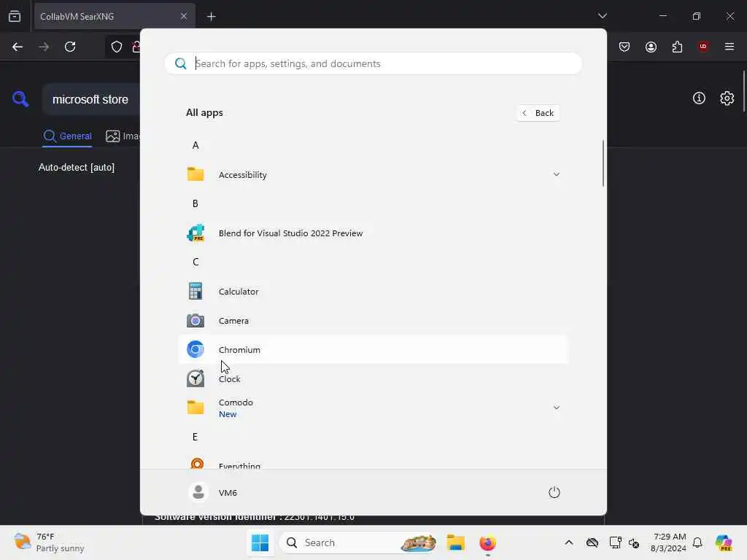Click the uBlock Origin toolbar icon
Screen dimensions: 747x560
click(x=703, y=47)
